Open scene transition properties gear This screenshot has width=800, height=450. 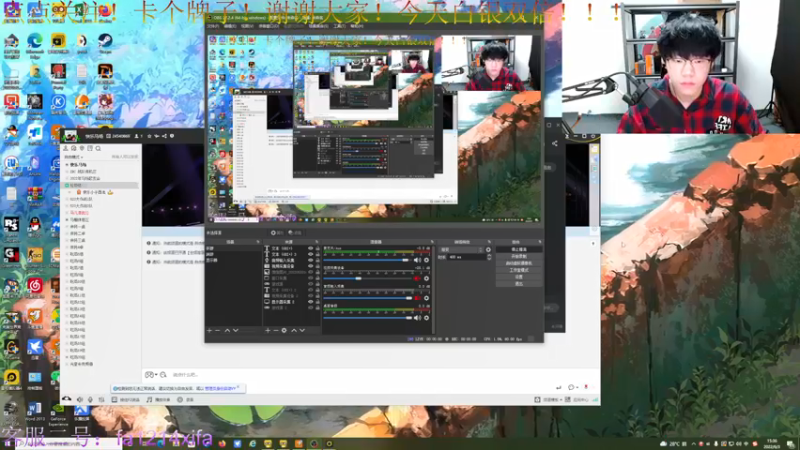488,250
